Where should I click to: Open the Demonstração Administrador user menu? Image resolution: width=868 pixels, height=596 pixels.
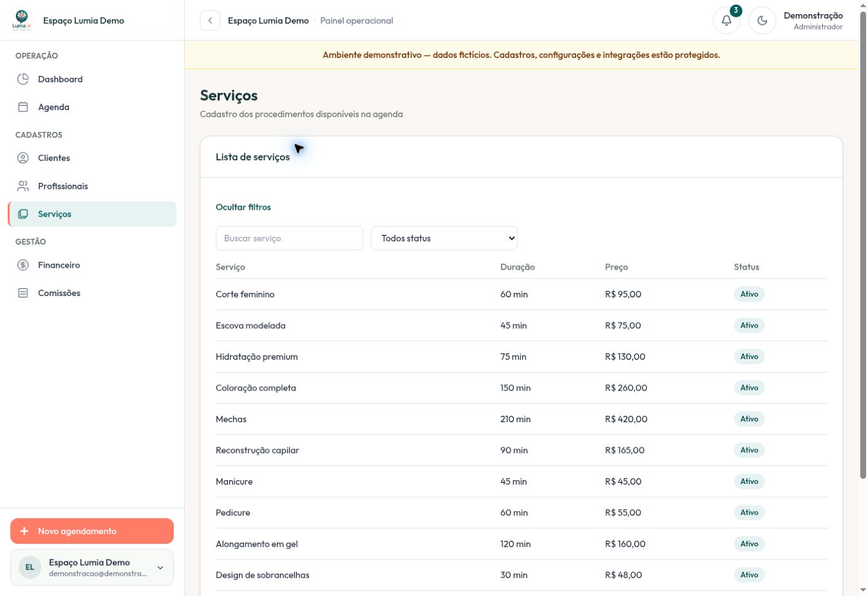(813, 21)
